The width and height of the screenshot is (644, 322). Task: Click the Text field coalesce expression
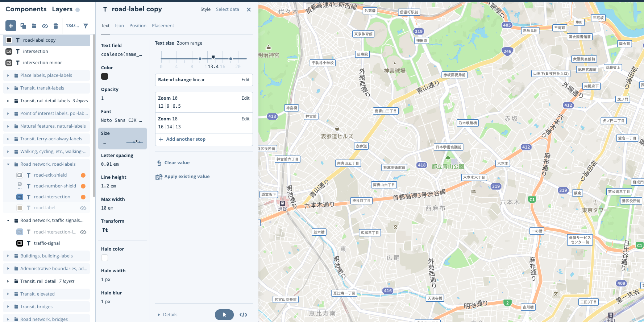click(121, 54)
